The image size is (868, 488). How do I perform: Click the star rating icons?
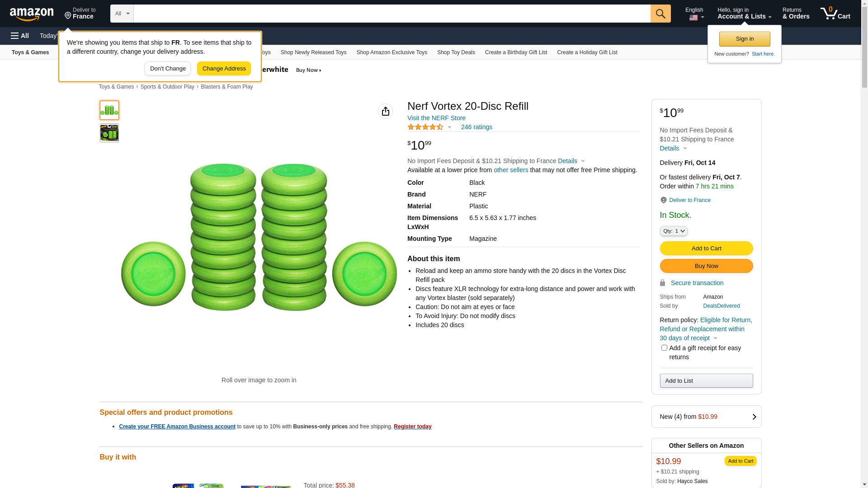point(425,127)
